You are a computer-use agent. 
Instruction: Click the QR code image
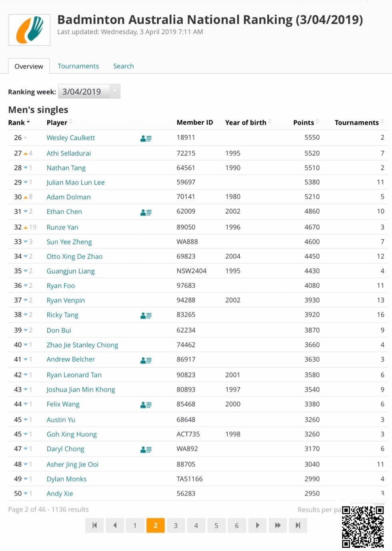point(362,526)
